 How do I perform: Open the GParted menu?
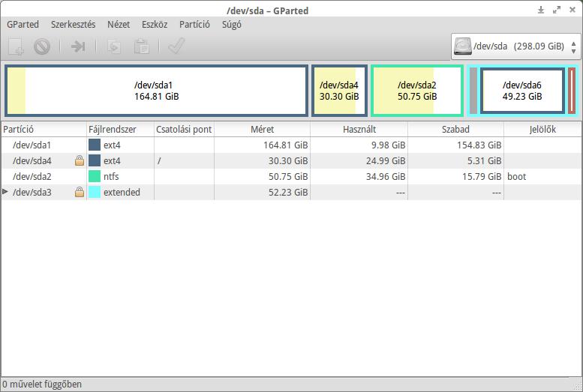[23, 25]
